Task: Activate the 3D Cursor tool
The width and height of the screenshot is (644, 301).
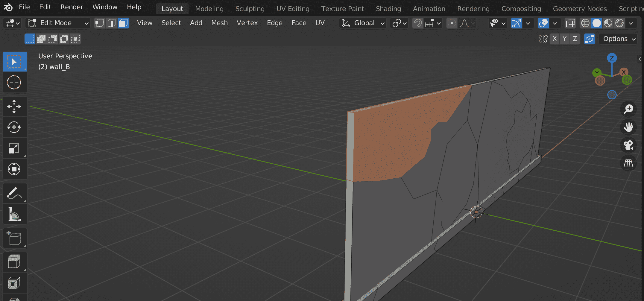Action: click(15, 83)
